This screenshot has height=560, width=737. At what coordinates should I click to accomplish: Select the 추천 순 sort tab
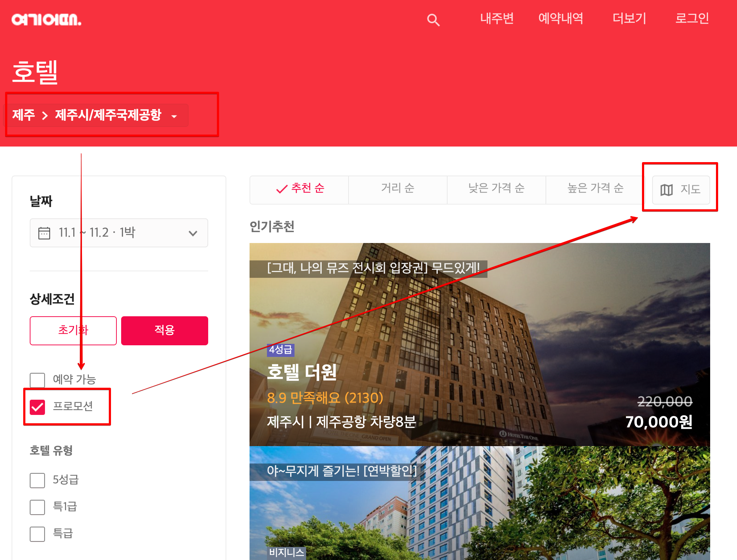click(299, 190)
